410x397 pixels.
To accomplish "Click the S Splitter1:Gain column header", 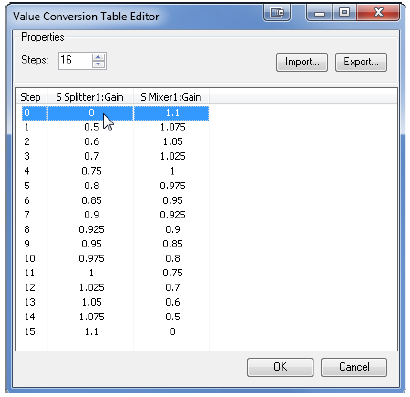I will (x=90, y=97).
